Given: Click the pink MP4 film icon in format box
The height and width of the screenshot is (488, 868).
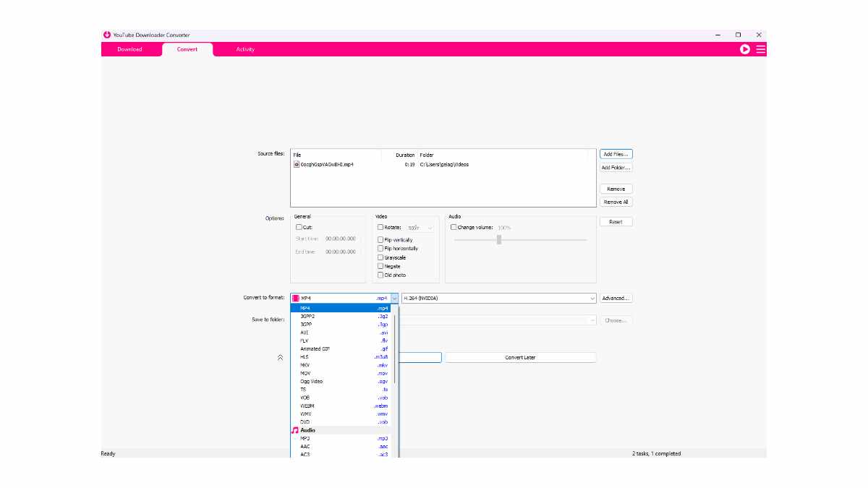Looking at the screenshot, I should [x=296, y=298].
